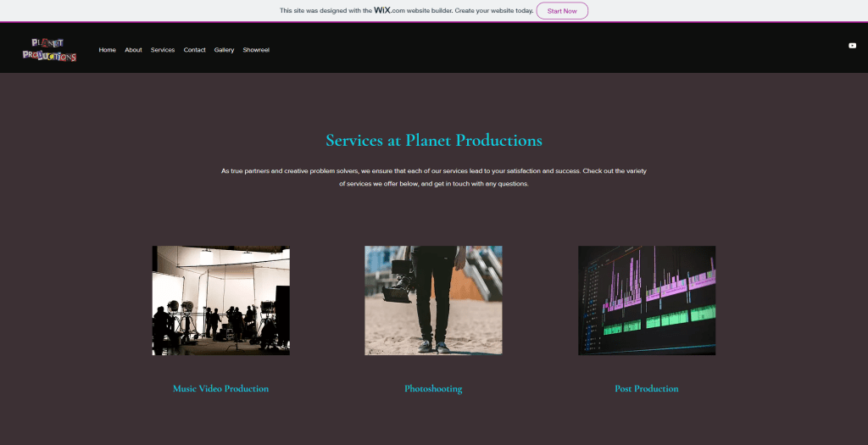
Task: Click the services description paragraph text
Action: [x=433, y=177]
